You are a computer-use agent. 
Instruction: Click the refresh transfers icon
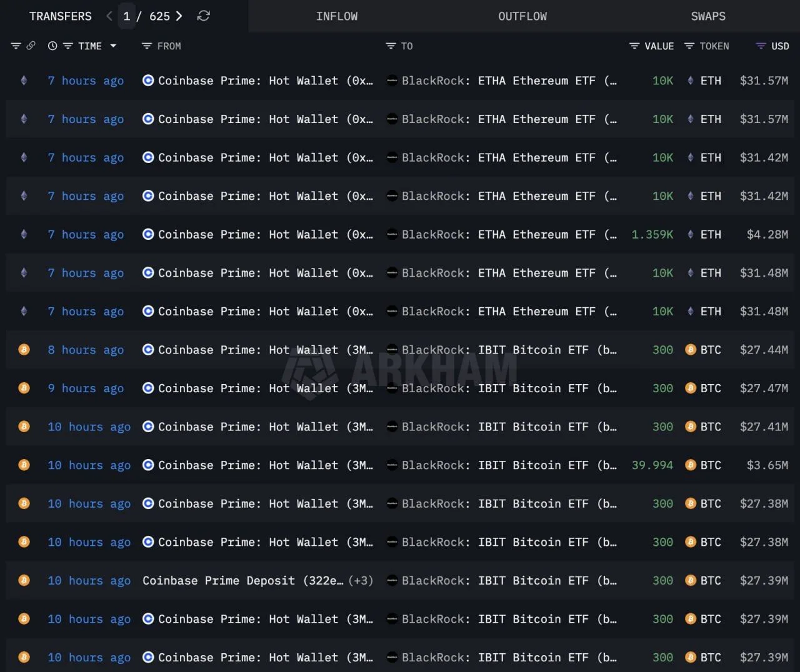203,16
